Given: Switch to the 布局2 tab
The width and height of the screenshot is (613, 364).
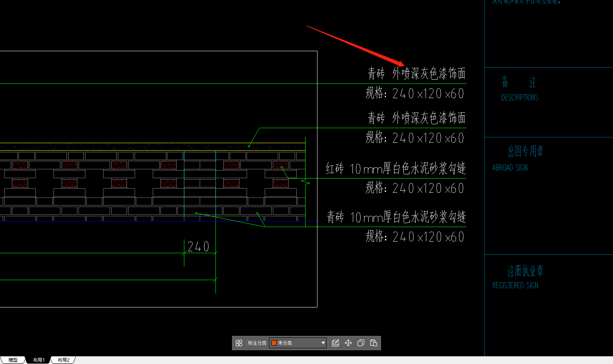Looking at the screenshot, I should pos(63,360).
